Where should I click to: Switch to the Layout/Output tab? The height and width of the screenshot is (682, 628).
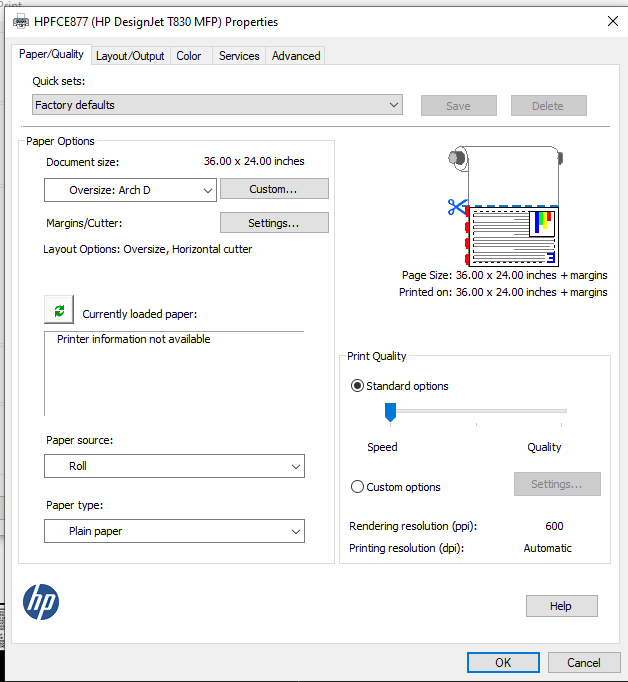point(130,56)
